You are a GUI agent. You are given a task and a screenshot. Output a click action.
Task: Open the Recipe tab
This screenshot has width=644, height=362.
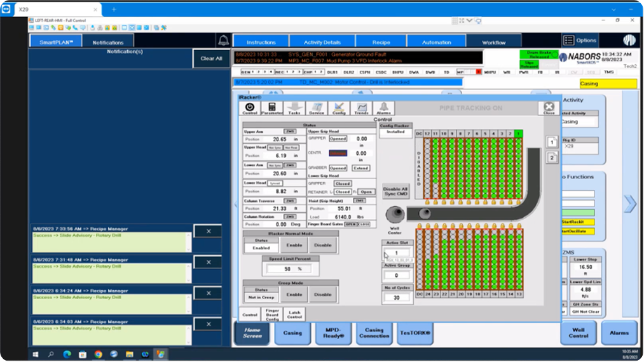[381, 43]
